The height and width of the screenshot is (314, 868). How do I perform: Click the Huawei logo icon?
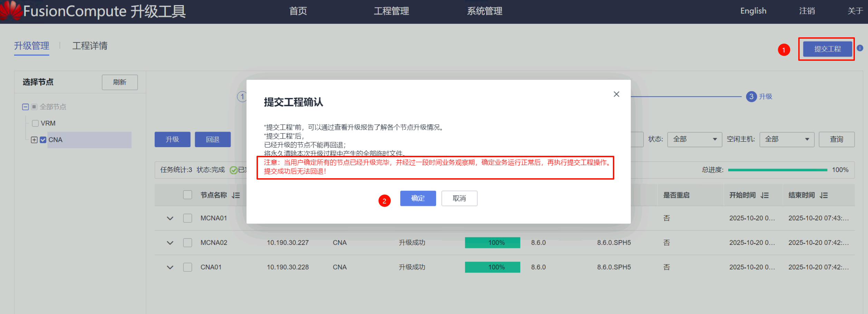pyautogui.click(x=11, y=10)
